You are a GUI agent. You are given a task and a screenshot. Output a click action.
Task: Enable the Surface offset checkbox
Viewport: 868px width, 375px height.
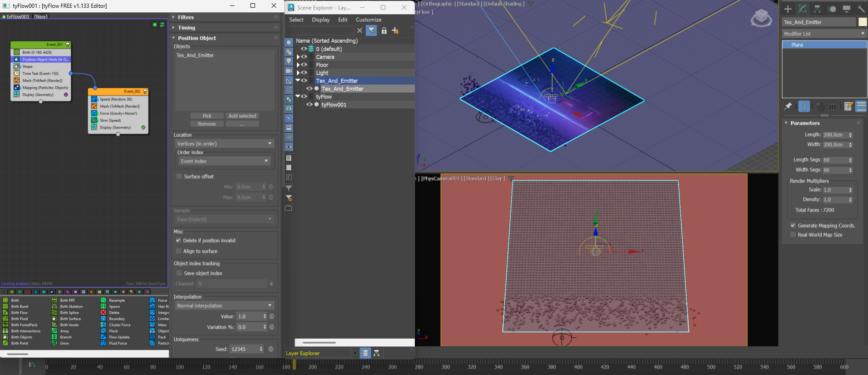pyautogui.click(x=179, y=176)
